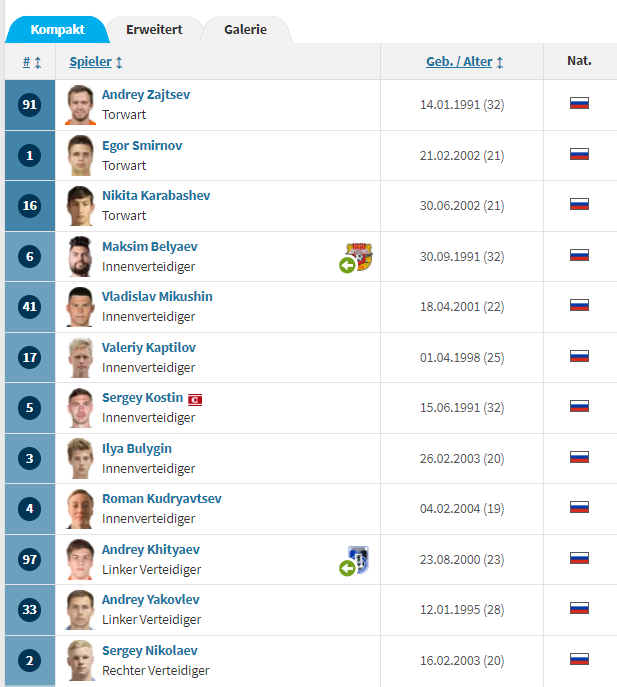Click the Russian flag in Sergey Nikolaev's row
The width and height of the screenshot is (617, 687).
click(x=579, y=659)
